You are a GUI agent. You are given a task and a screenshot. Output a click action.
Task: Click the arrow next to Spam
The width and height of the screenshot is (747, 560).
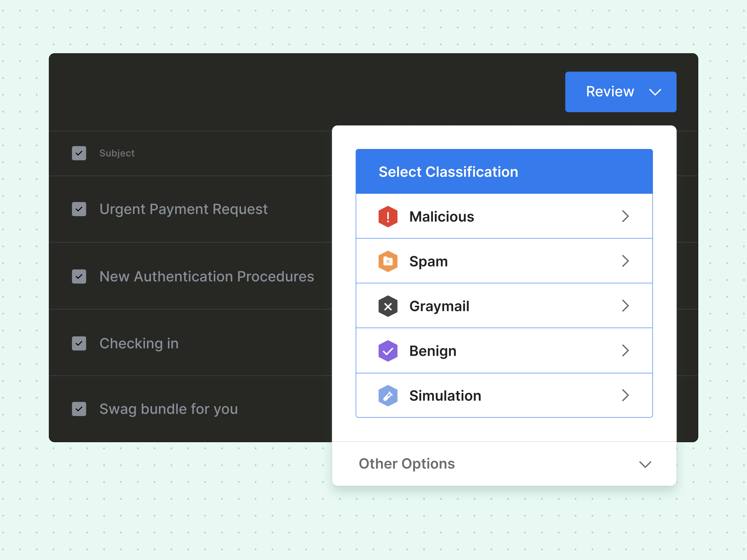click(625, 261)
